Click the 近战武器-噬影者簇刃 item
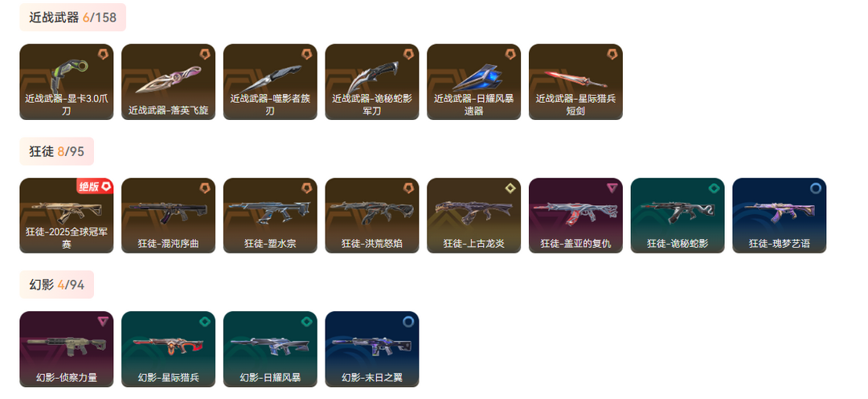The height and width of the screenshot is (399, 868). click(x=270, y=82)
